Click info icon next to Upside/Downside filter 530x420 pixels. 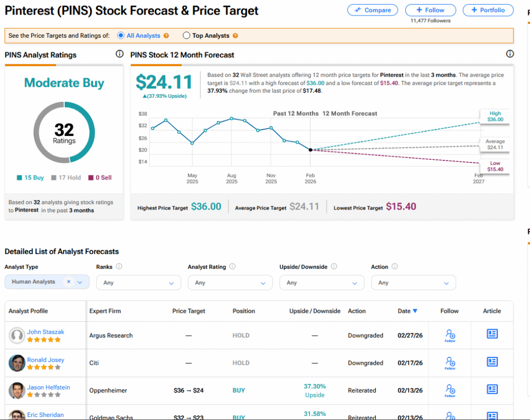(334, 267)
